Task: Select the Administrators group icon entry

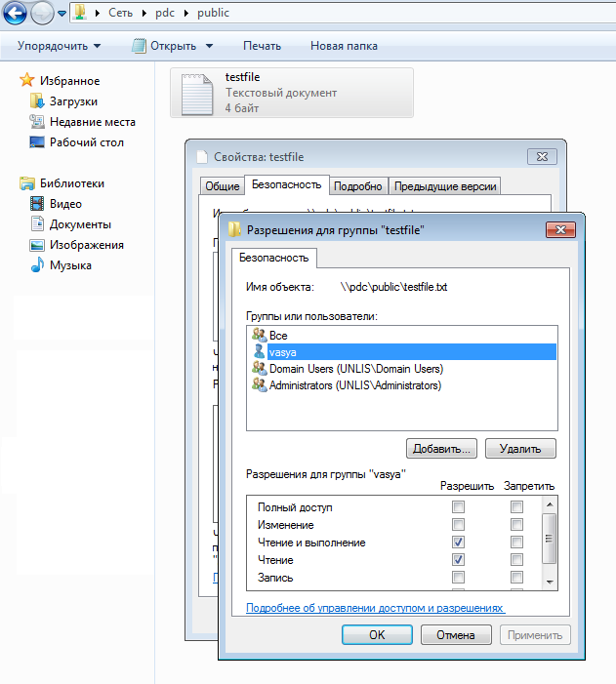Action: pos(260,385)
